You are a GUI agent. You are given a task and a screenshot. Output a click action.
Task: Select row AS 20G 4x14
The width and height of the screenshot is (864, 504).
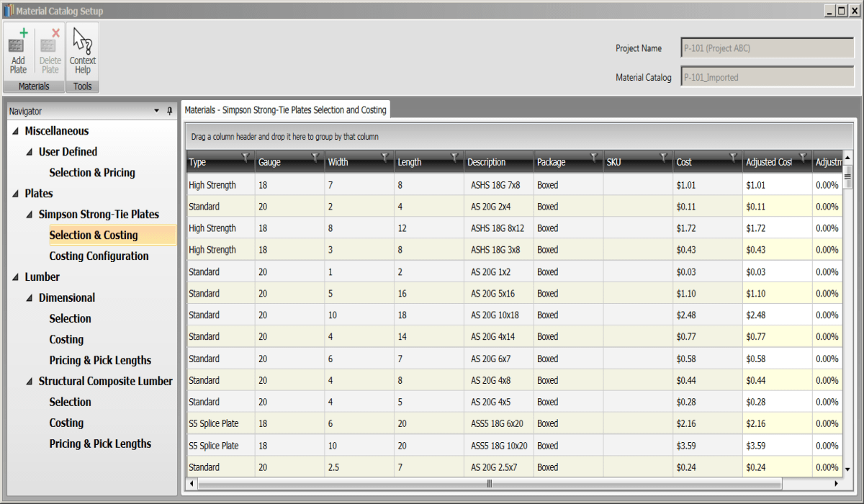coord(513,337)
